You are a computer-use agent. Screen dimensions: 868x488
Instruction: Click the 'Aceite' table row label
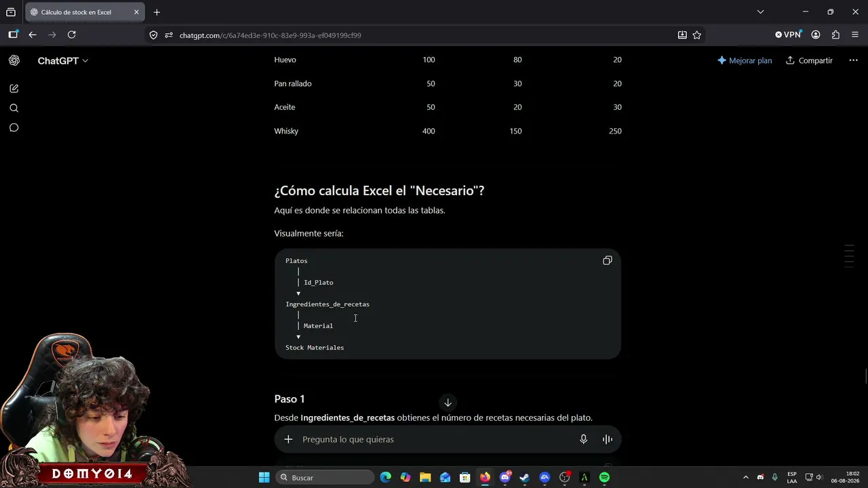(284, 107)
